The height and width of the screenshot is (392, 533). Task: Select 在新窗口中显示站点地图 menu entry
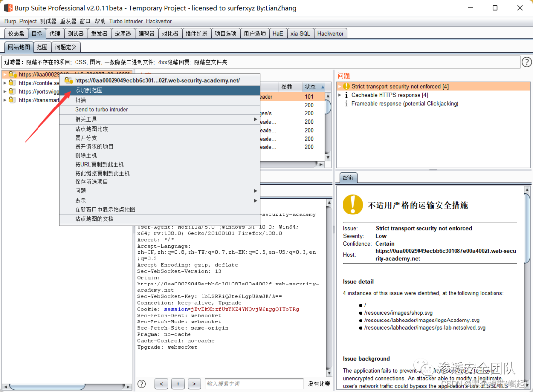(x=159, y=210)
